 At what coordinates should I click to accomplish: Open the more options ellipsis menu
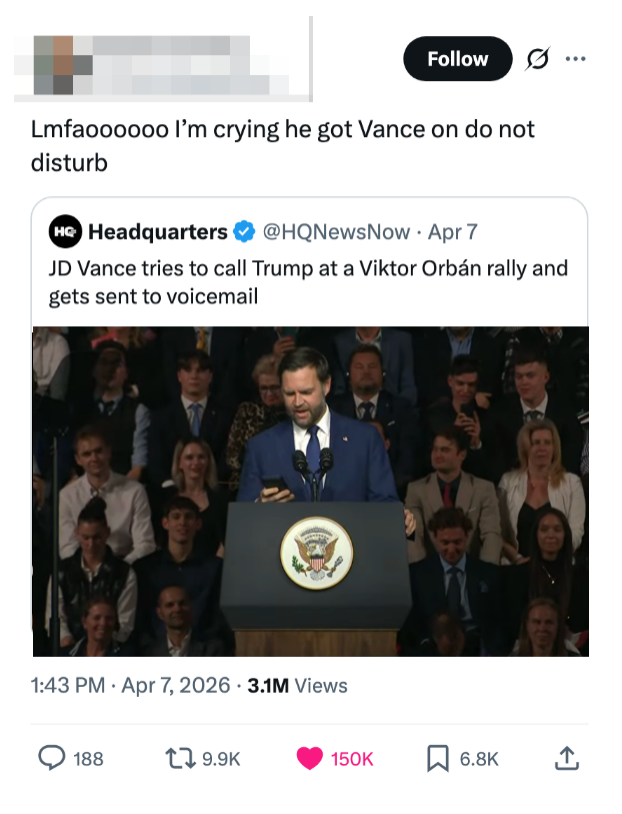click(x=576, y=59)
